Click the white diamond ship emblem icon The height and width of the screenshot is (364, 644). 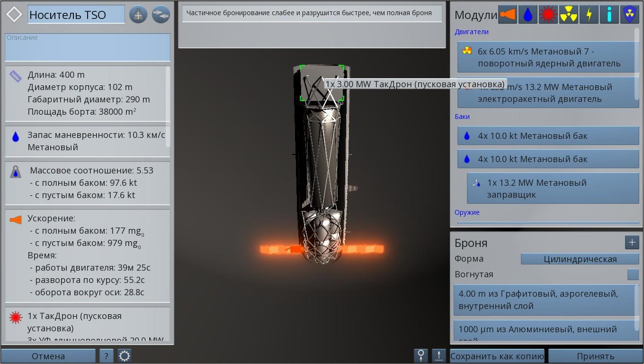(14, 15)
